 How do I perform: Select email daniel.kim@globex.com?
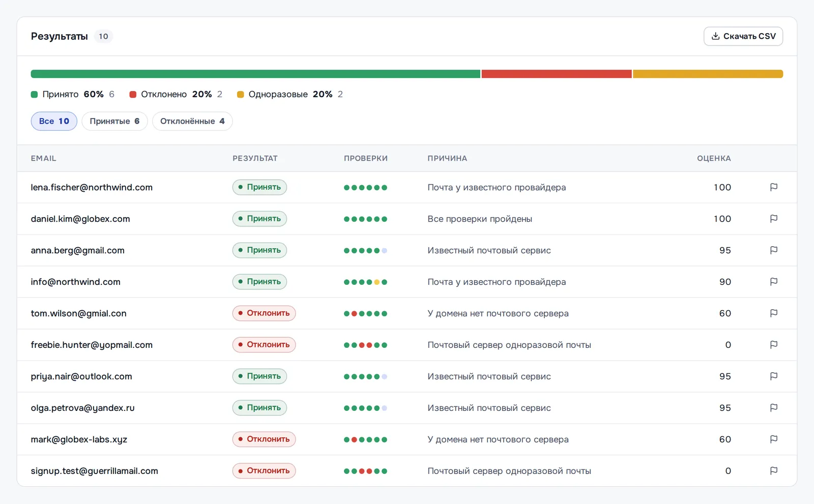pos(80,219)
